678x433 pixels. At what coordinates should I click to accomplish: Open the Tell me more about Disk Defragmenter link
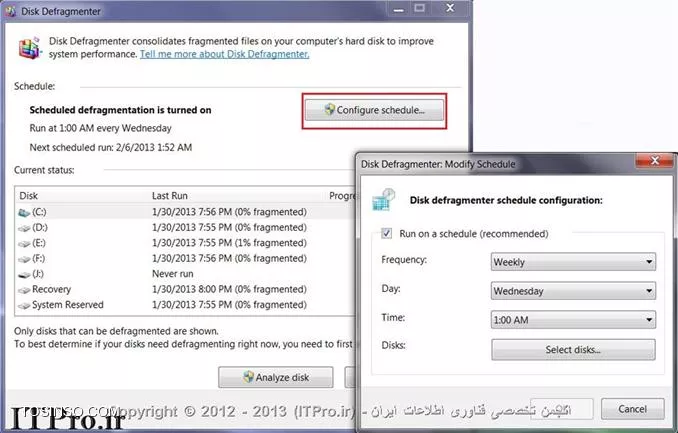pos(224,54)
